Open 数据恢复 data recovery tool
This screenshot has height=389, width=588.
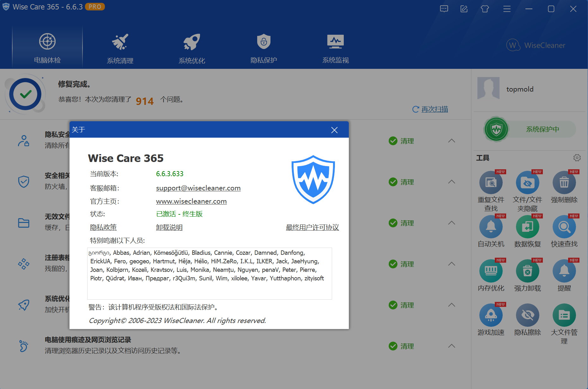[527, 231]
